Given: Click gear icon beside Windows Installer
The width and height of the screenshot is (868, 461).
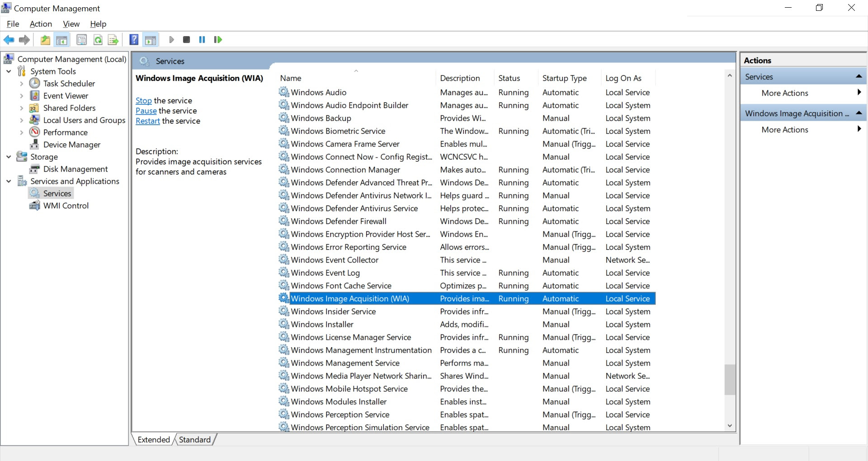Looking at the screenshot, I should tap(284, 324).
